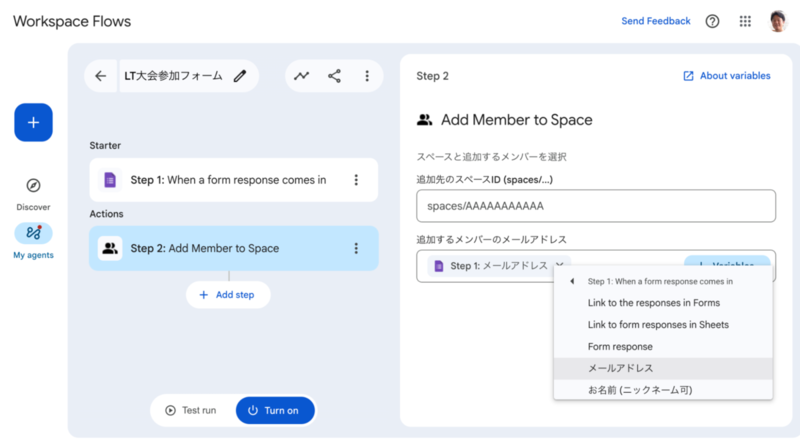Pick Form response in variable menu

[x=620, y=346]
